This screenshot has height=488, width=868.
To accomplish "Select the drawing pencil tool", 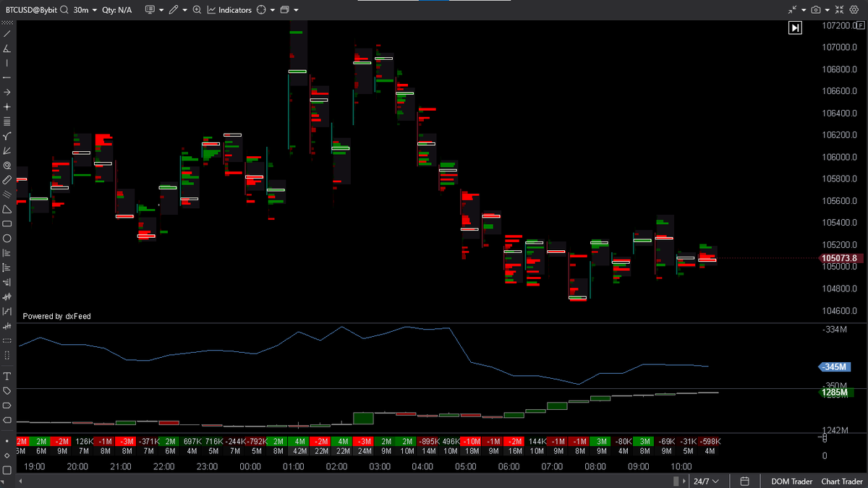I will click(x=174, y=9).
